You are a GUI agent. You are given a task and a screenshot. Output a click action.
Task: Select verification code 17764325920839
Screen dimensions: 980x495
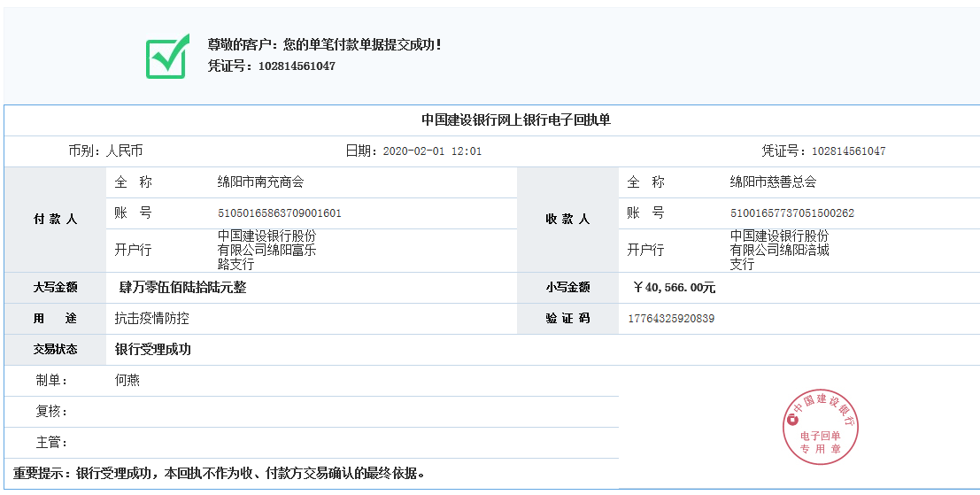coord(671,319)
